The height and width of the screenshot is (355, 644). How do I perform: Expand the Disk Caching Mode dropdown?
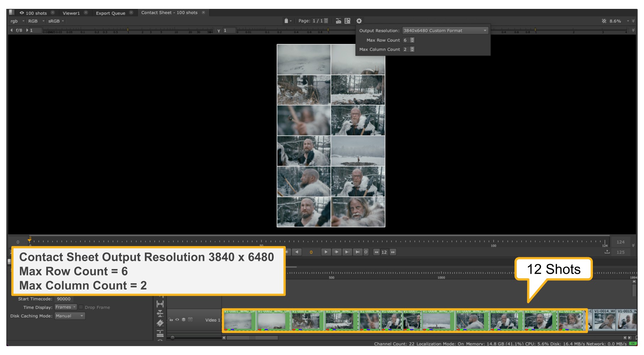(70, 316)
